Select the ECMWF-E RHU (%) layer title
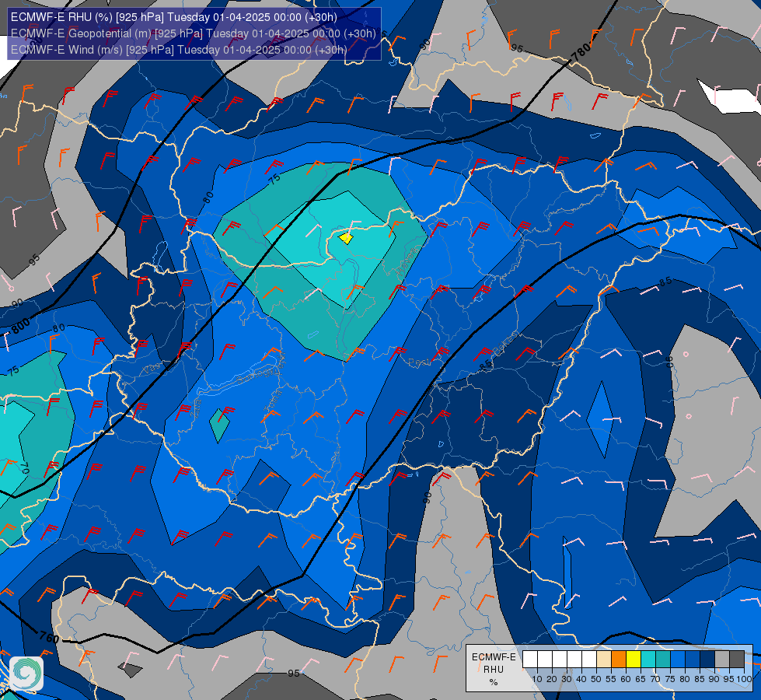This screenshot has width=761, height=700. (x=174, y=17)
